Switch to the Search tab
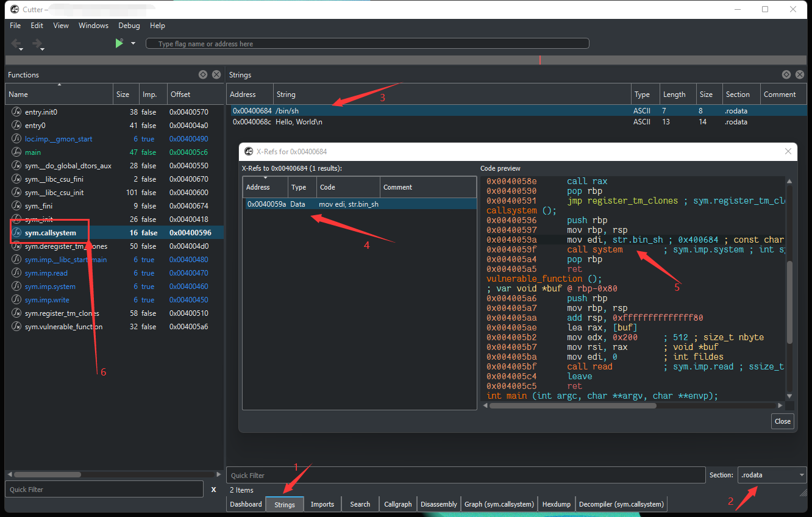 pyautogui.click(x=360, y=504)
